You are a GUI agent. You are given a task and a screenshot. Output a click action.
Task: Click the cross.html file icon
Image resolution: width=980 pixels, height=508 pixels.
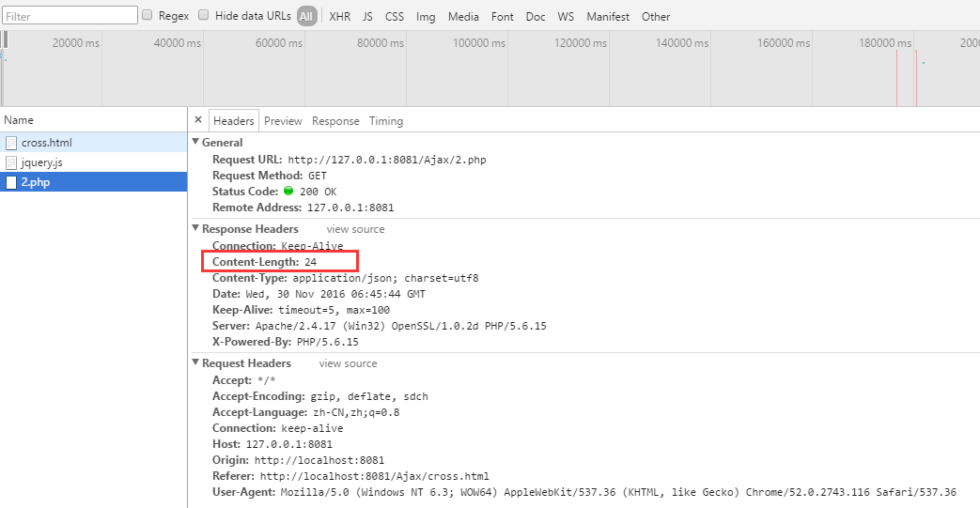coord(11,143)
